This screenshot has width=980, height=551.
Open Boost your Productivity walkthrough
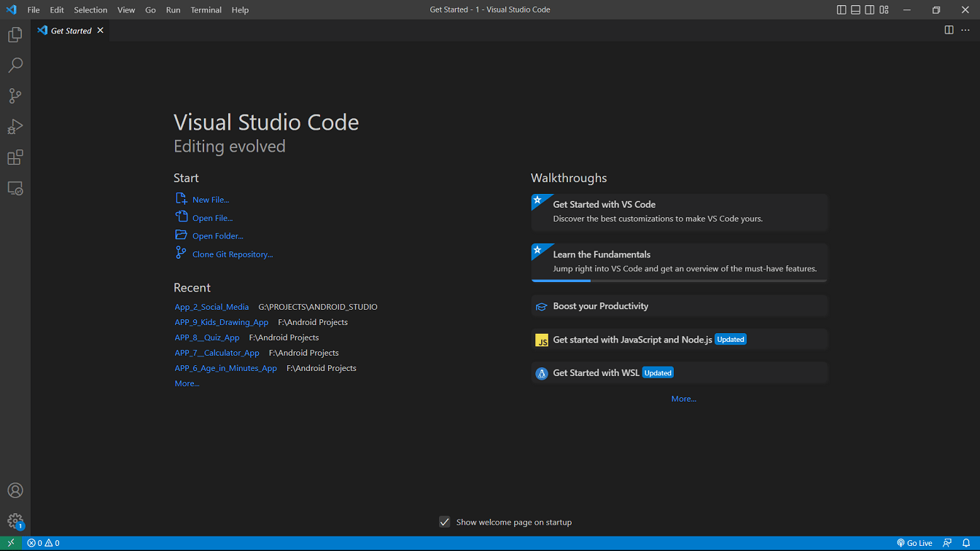(680, 306)
